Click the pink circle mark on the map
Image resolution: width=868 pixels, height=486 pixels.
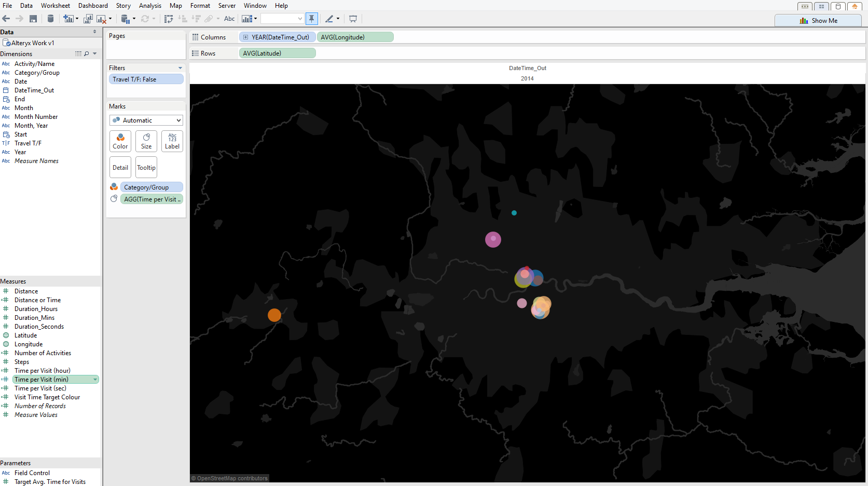[493, 239]
